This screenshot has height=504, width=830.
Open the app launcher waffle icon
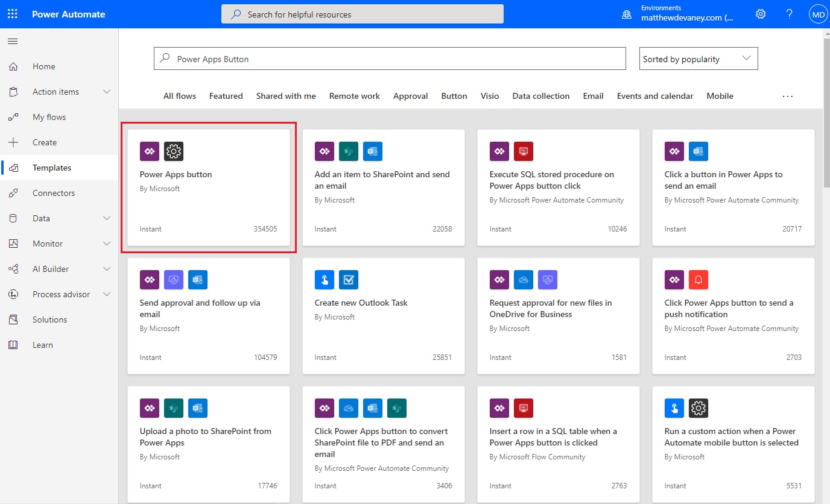(x=12, y=13)
